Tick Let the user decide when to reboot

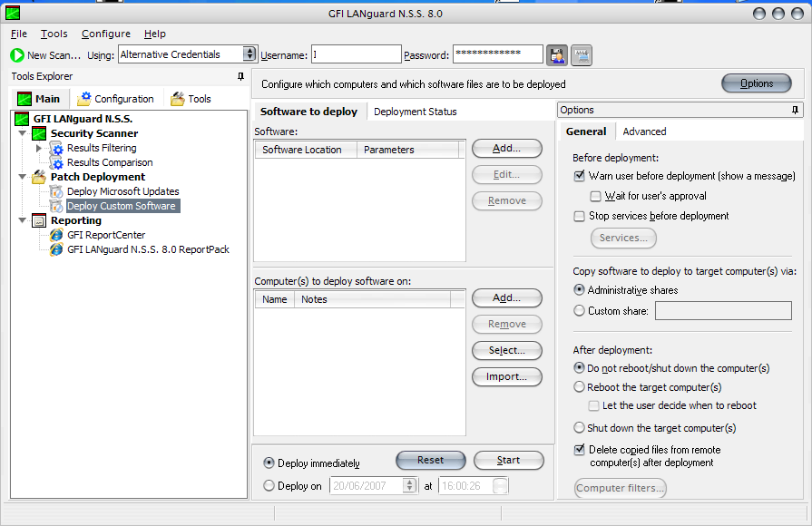click(x=594, y=406)
